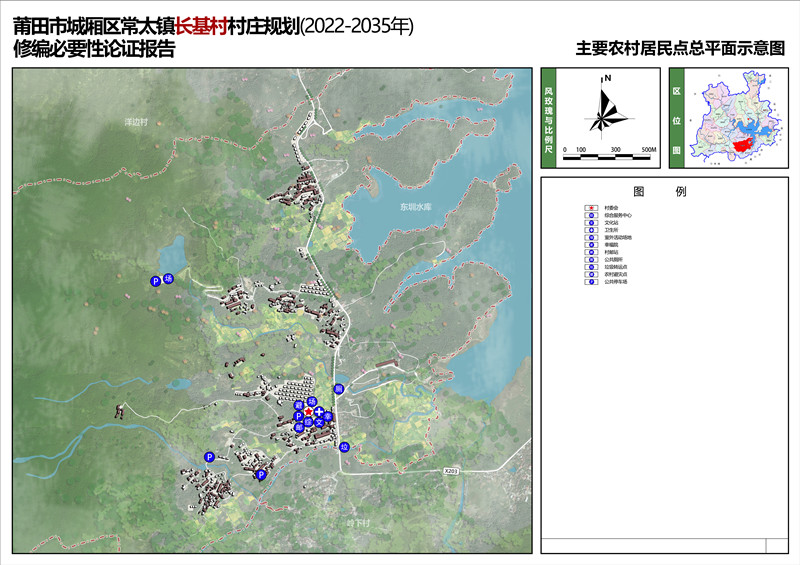Click the X203 road label
800x565 pixels.
click(x=449, y=469)
